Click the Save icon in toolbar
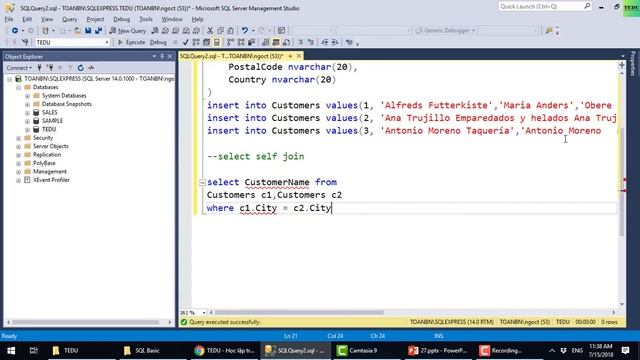640x360 pixels. pyautogui.click(x=88, y=31)
